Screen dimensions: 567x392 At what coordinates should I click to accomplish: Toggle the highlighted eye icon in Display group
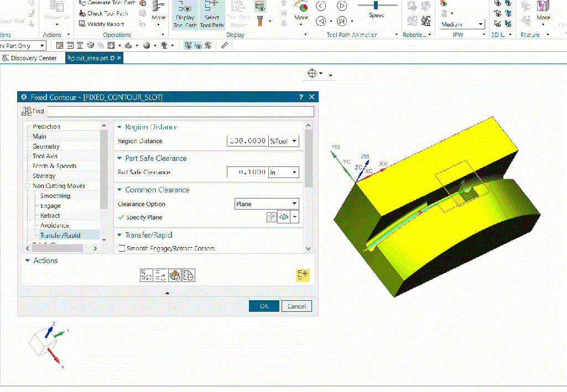(259, 7)
